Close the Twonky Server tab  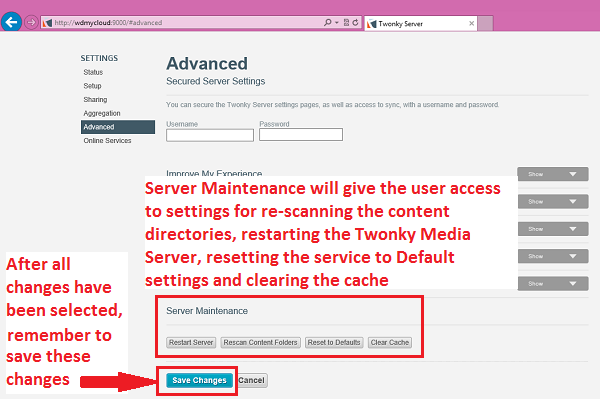(471, 24)
